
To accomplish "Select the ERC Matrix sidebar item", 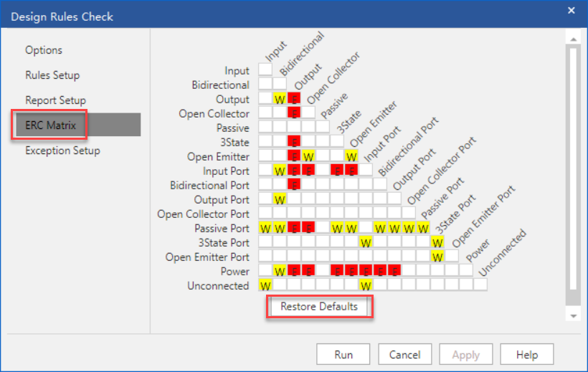I will coord(50,125).
